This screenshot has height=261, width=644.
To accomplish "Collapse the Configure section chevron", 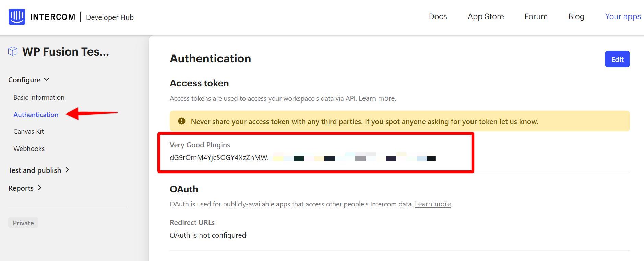I will pos(47,80).
